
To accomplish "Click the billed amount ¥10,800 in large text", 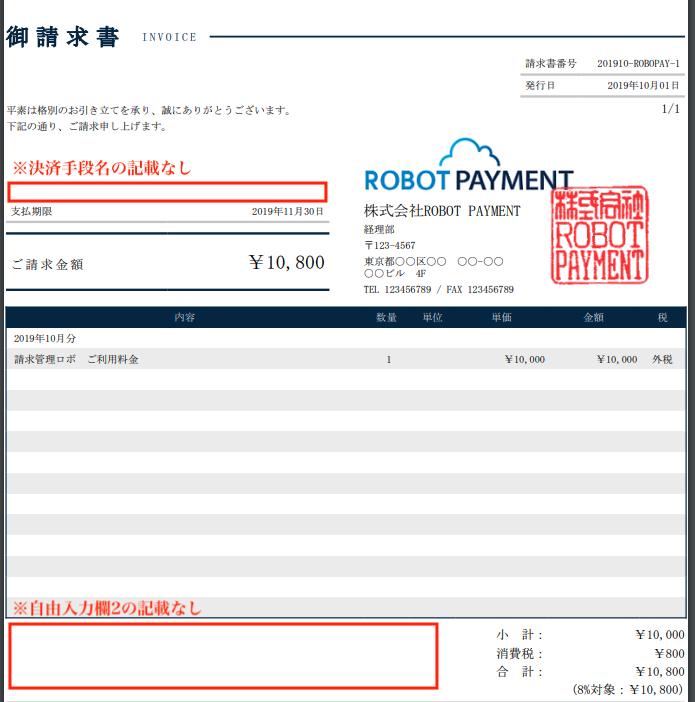I will tap(287, 262).
